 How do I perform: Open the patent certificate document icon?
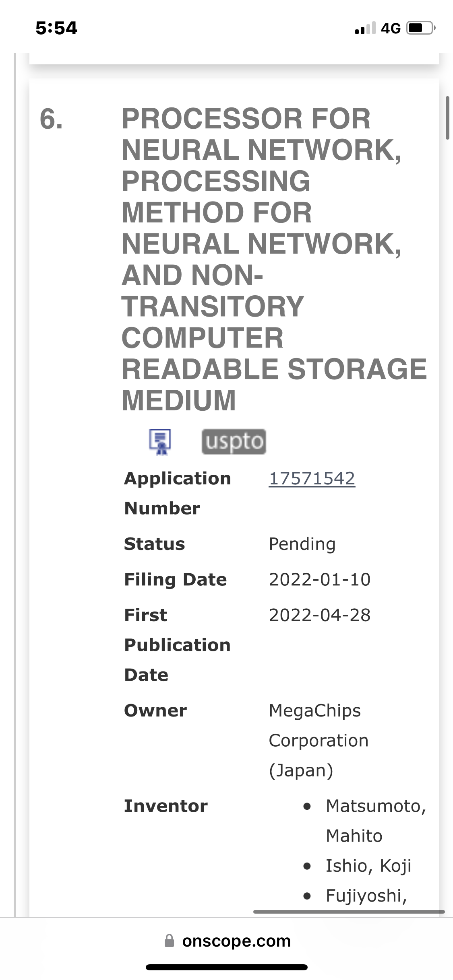pyautogui.click(x=160, y=441)
